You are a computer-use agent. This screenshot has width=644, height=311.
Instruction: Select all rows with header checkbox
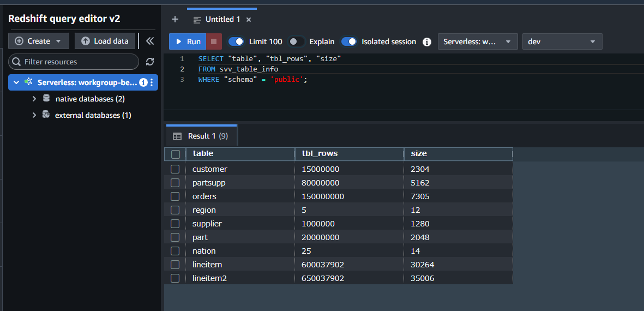[176, 154]
